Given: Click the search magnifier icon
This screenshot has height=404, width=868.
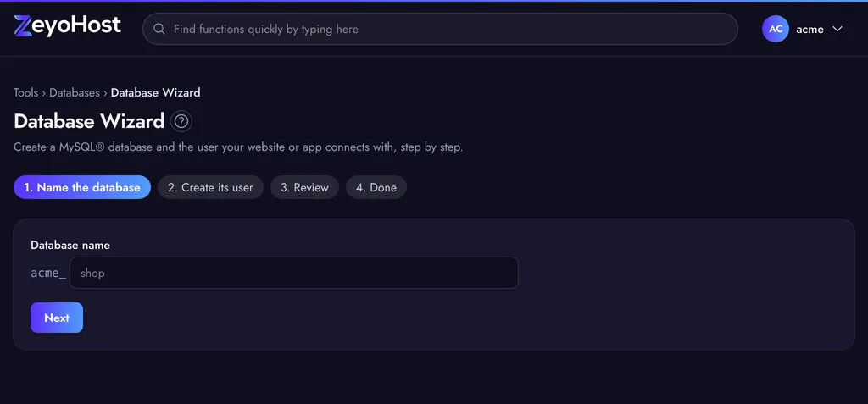Looking at the screenshot, I should 159,29.
